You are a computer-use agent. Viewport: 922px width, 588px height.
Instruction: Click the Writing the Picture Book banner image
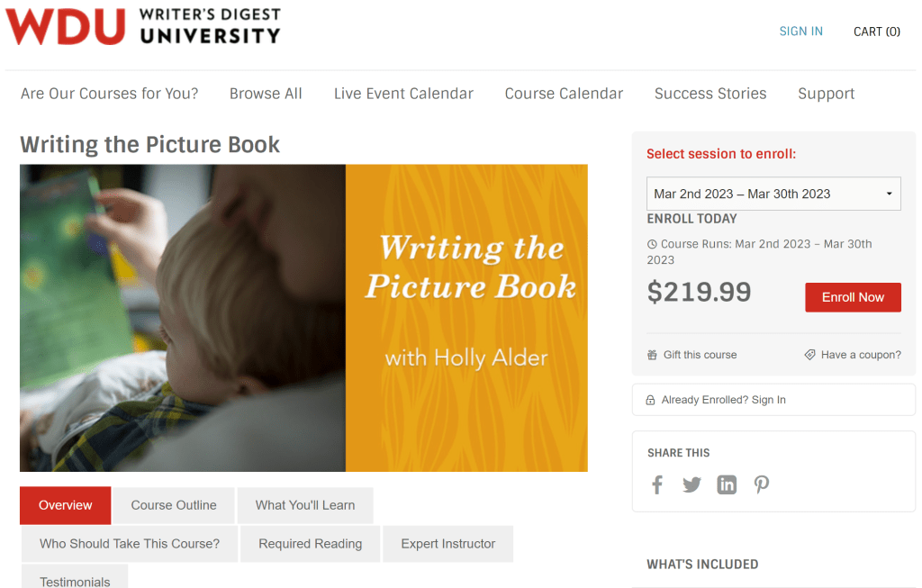[x=303, y=318]
